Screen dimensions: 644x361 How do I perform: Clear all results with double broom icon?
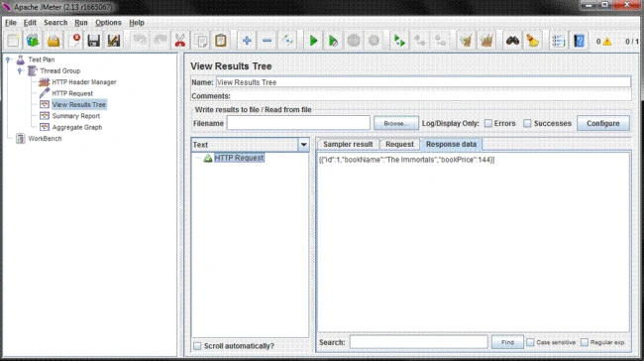click(x=486, y=41)
